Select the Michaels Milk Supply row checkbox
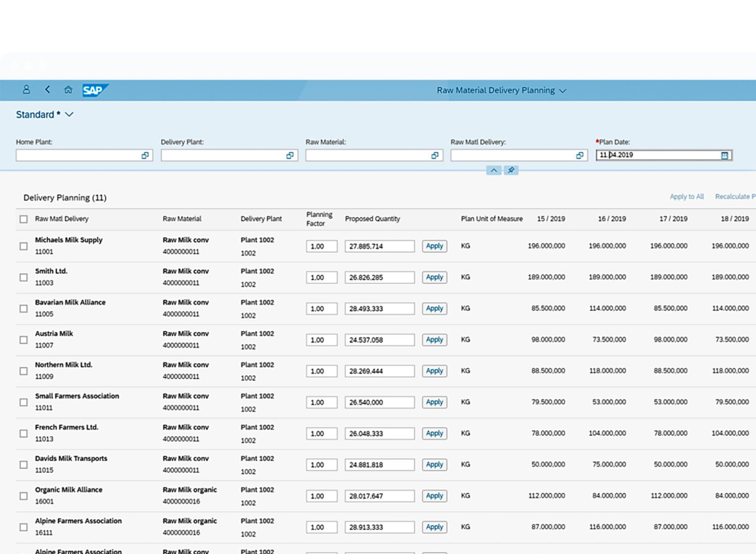Screen dimensions: 756x554 point(24,246)
